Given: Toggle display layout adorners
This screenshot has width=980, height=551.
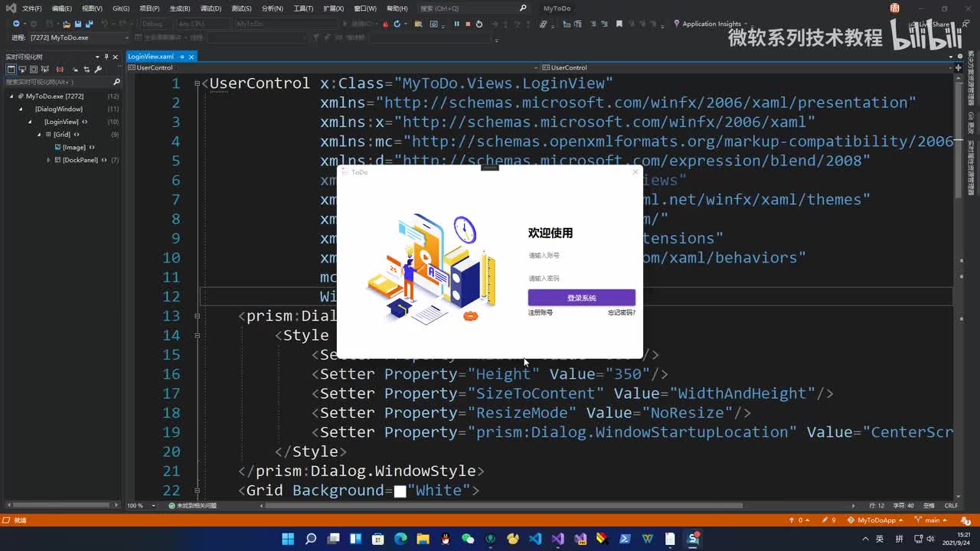Looking at the screenshot, I should coord(34,70).
